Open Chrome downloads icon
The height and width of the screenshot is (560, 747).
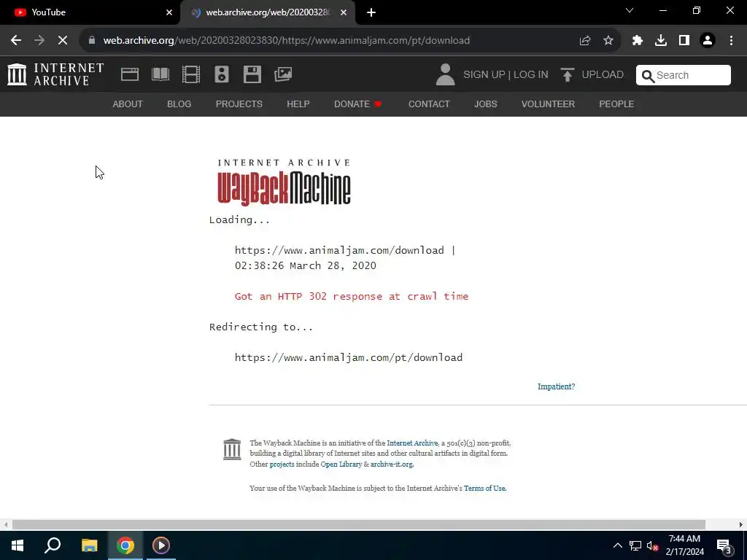click(x=661, y=41)
